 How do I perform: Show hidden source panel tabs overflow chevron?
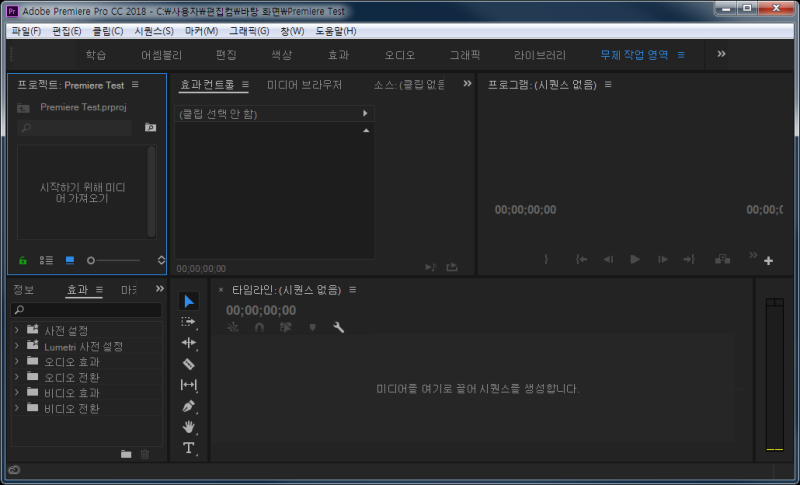pos(467,84)
